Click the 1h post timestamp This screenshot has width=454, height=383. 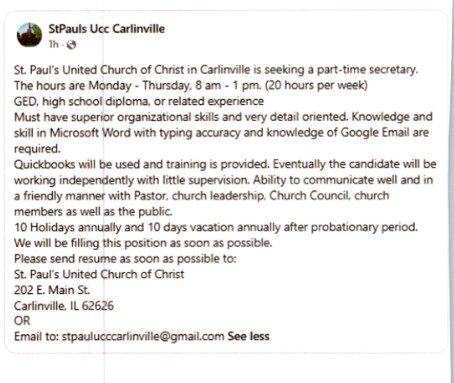tap(53, 44)
